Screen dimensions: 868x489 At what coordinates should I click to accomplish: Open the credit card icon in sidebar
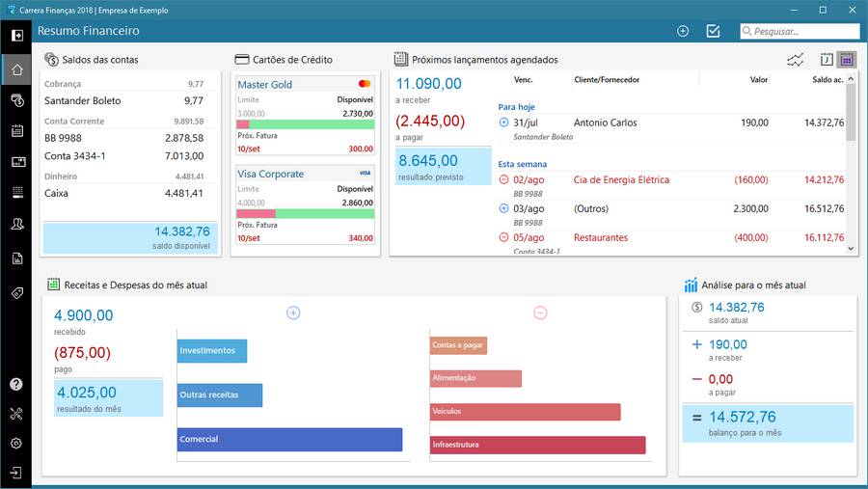click(18, 162)
